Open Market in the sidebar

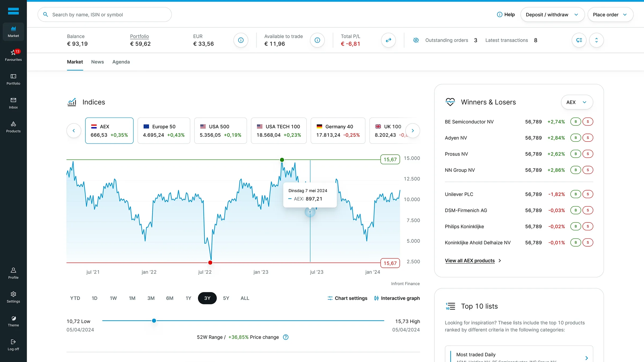tap(13, 32)
